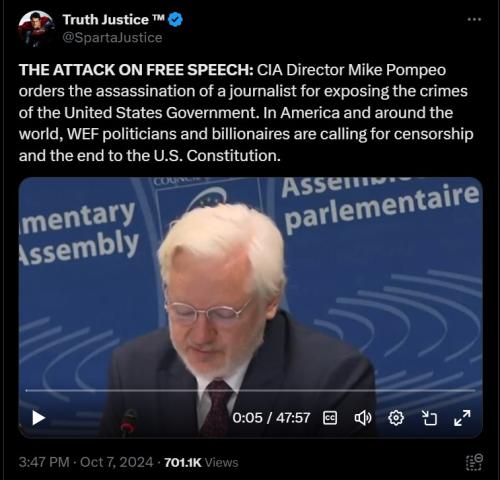Pop out video with picture-in-picture icon

pyautogui.click(x=429, y=418)
